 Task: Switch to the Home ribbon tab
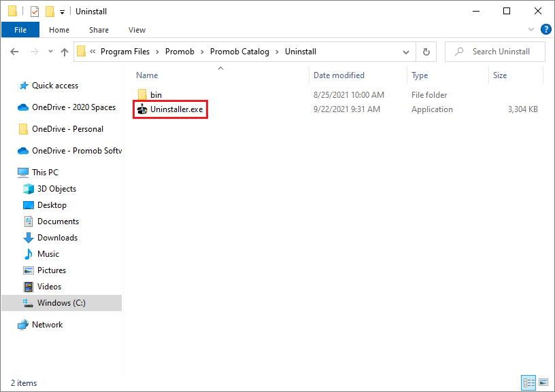click(x=59, y=30)
